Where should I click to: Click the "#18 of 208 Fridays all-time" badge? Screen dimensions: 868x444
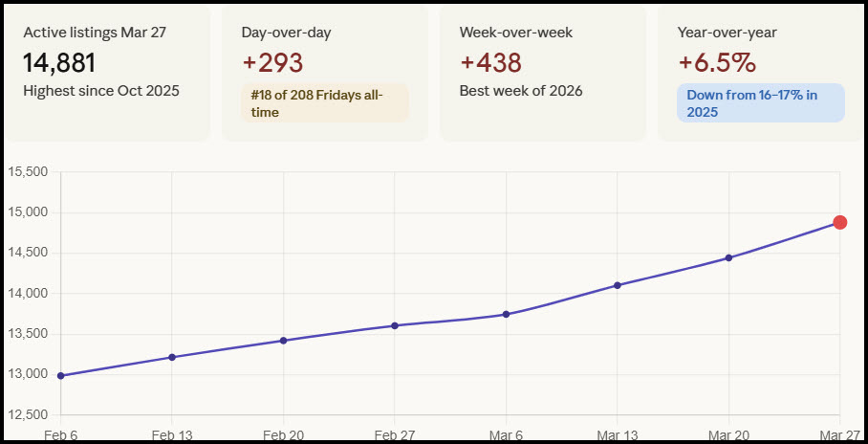tap(325, 102)
